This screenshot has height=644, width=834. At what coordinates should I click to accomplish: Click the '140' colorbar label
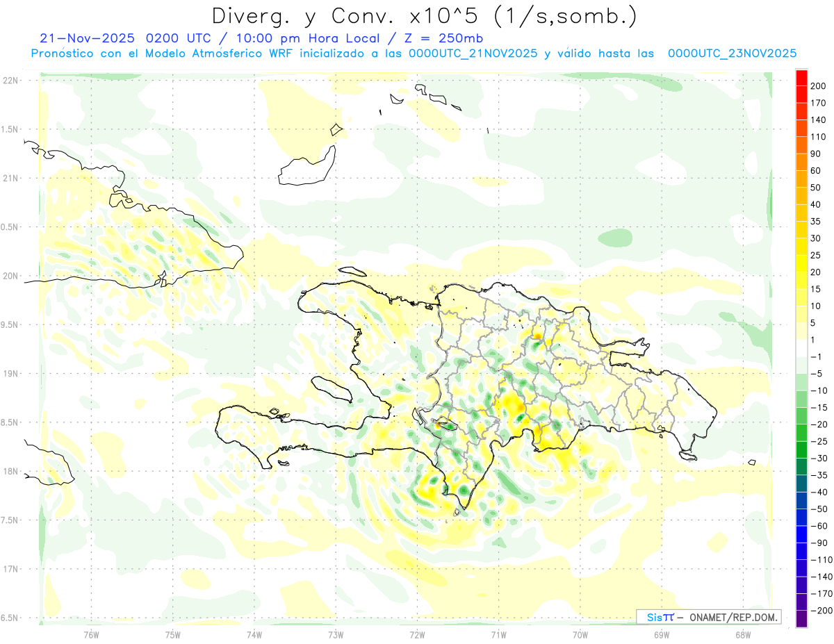(819, 119)
